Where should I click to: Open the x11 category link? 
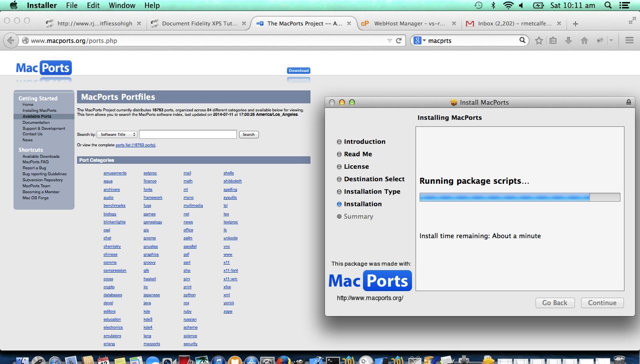point(226,263)
